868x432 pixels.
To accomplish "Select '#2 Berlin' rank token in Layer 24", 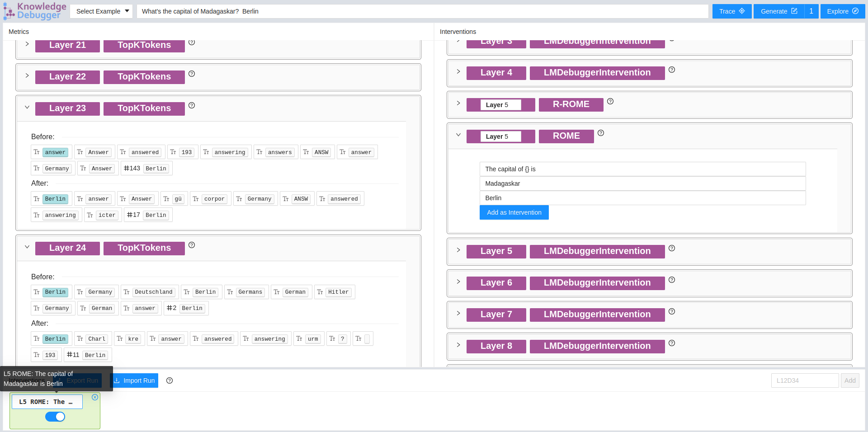I will point(186,308).
